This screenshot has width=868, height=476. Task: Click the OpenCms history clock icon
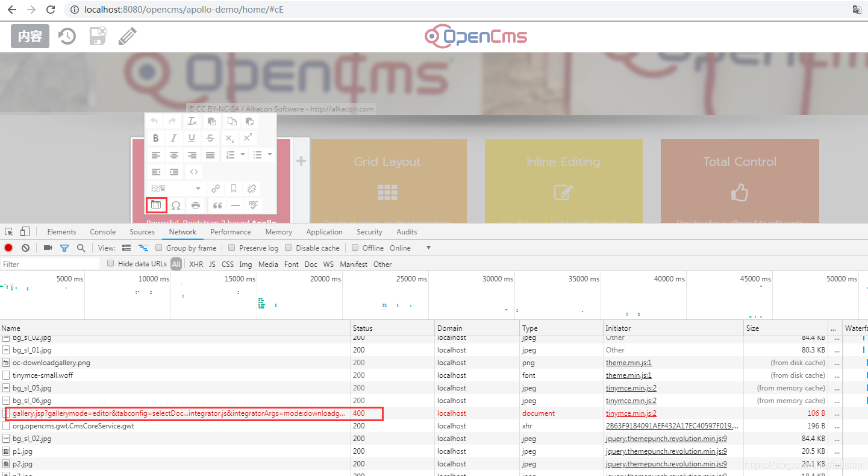coord(67,36)
